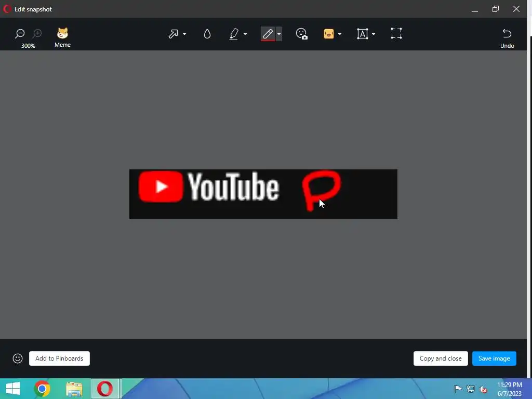This screenshot has width=532, height=399.
Task: Click the YouTube snapshot image on canvas
Action: tap(263, 194)
